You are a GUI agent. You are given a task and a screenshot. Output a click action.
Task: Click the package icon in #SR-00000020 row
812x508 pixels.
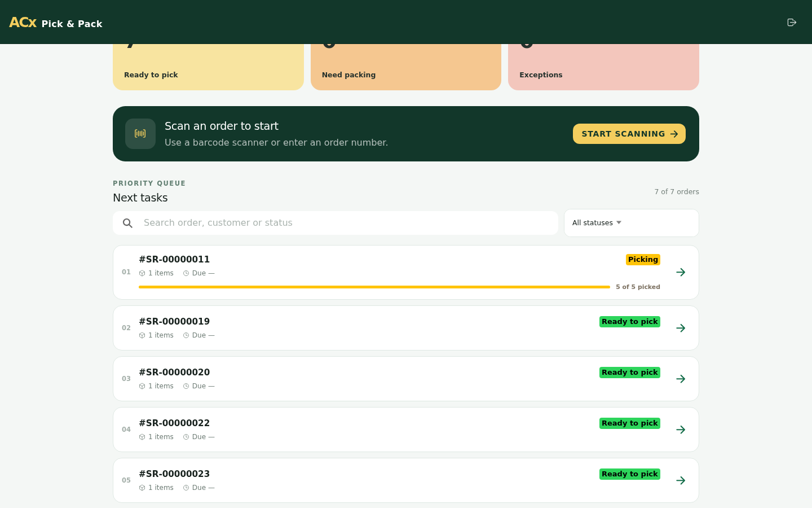pyautogui.click(x=142, y=386)
